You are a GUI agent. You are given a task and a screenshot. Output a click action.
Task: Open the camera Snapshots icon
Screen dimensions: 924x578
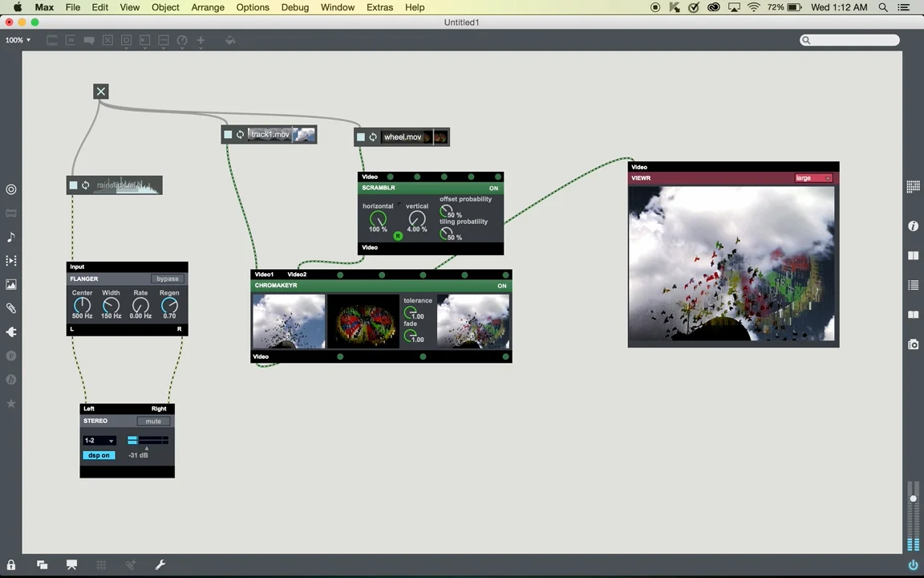(913, 344)
